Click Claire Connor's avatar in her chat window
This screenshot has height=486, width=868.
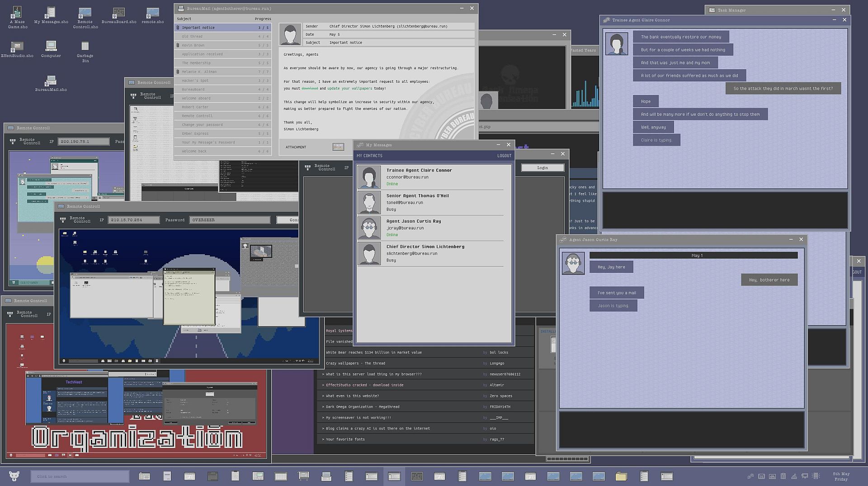[617, 44]
